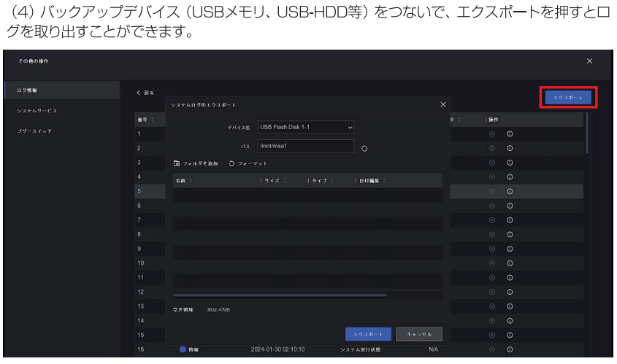Click the /mnt/msa1 path input field
Viewport: 617px width, 364px height.
click(305, 147)
